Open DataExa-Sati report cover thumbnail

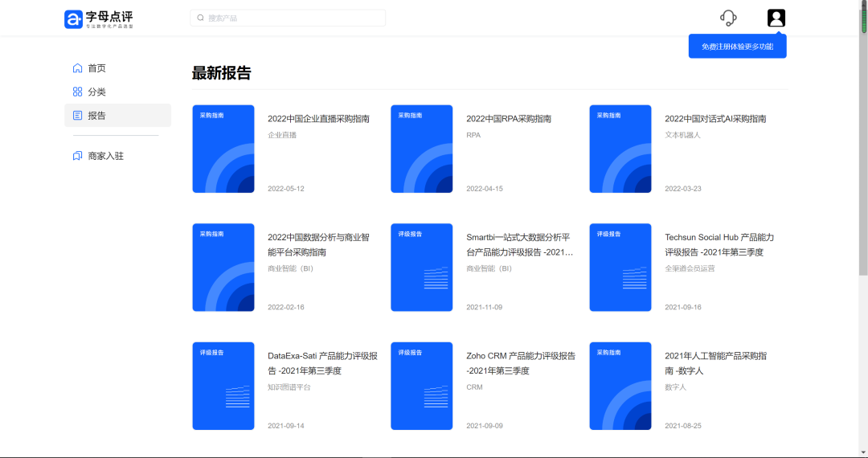(x=223, y=386)
